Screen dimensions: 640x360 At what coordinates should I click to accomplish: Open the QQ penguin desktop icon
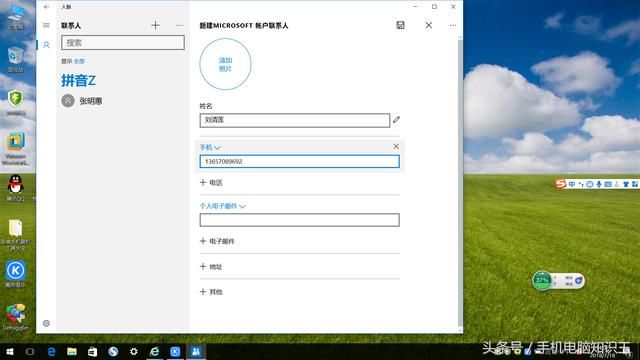point(16,188)
